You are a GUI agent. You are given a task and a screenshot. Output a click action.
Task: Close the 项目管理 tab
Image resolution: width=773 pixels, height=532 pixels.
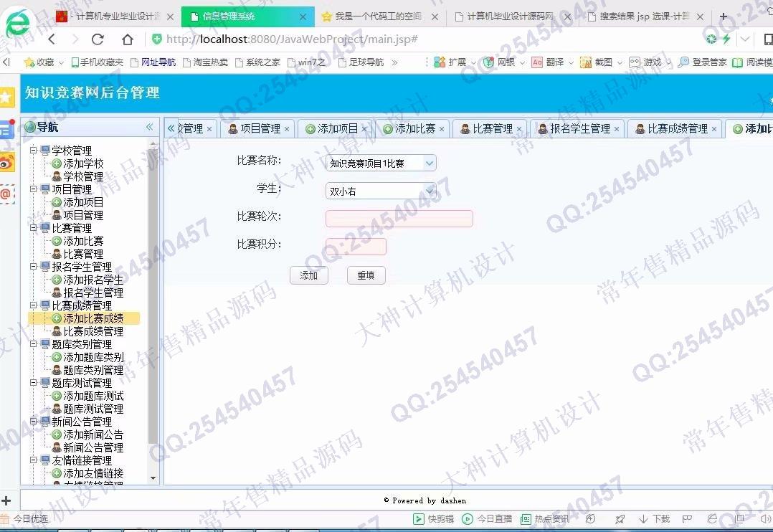(x=287, y=129)
